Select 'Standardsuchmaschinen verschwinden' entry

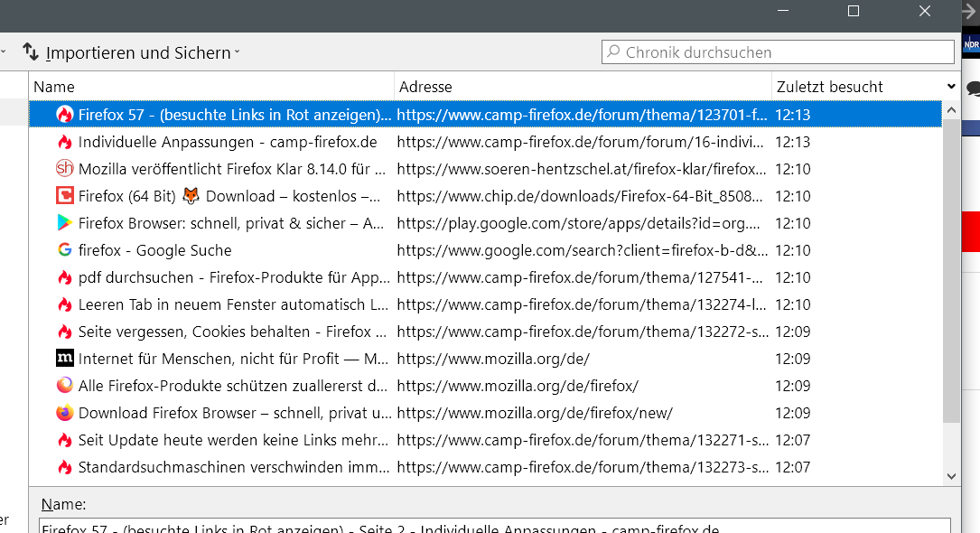point(485,467)
